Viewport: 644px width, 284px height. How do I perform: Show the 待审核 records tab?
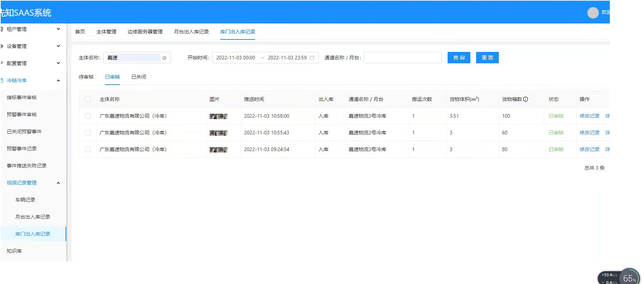(86, 77)
